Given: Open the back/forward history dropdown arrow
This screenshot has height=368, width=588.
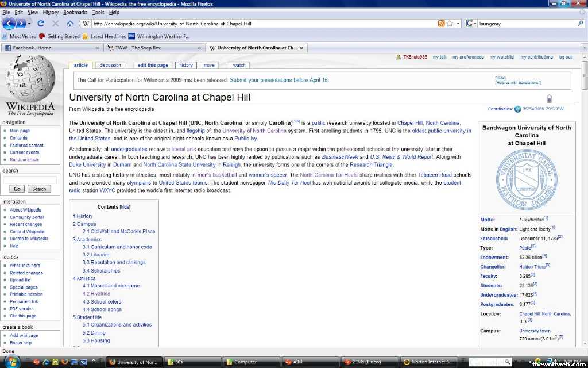Looking at the screenshot, I should coord(30,24).
